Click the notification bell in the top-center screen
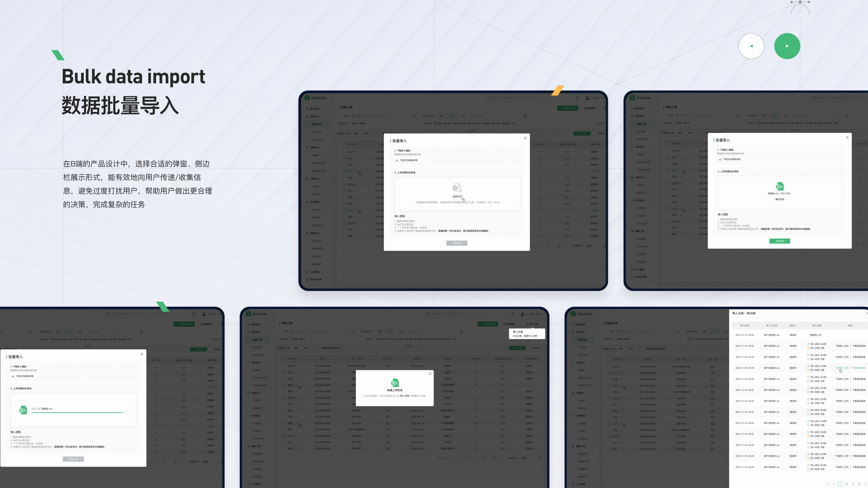The width and height of the screenshot is (868, 488). pyautogui.click(x=577, y=98)
